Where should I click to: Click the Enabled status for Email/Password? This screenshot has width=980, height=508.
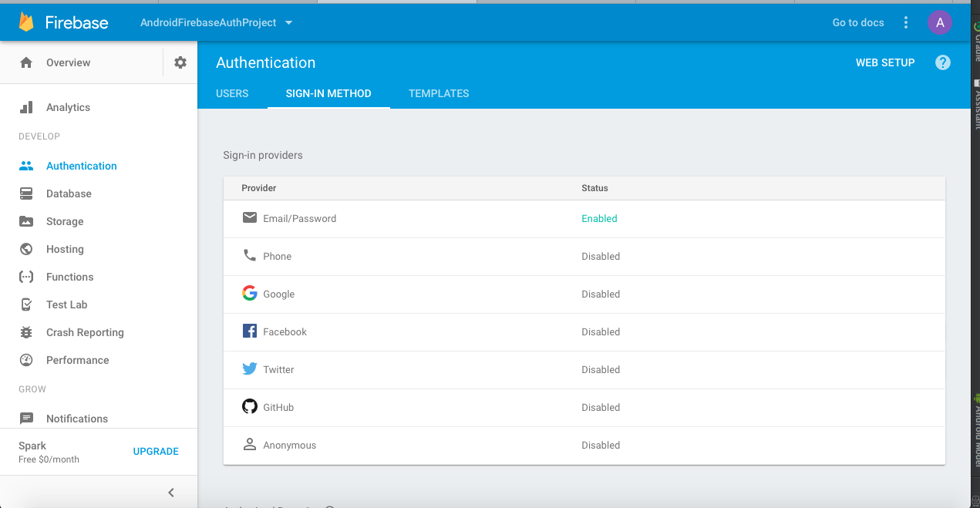tap(599, 218)
